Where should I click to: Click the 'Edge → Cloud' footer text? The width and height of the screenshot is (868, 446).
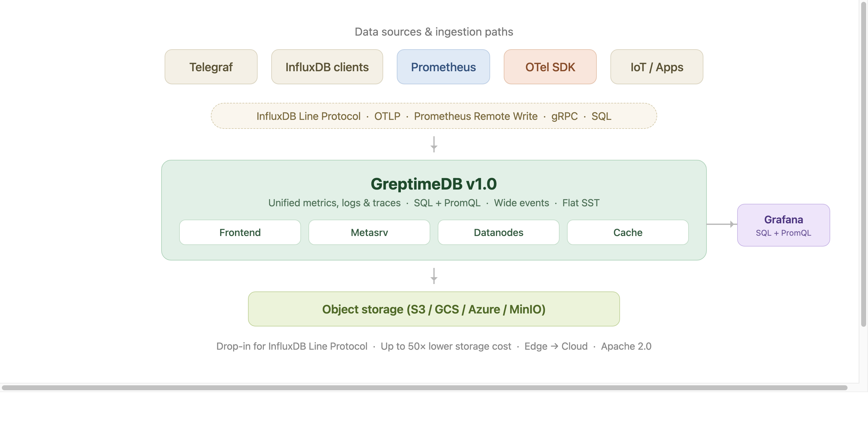556,346
